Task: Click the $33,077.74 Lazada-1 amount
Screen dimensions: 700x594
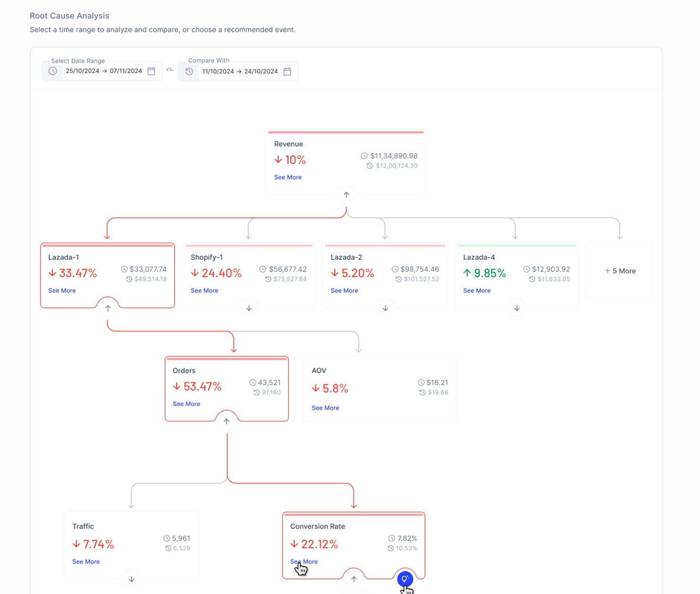Action: coord(148,269)
